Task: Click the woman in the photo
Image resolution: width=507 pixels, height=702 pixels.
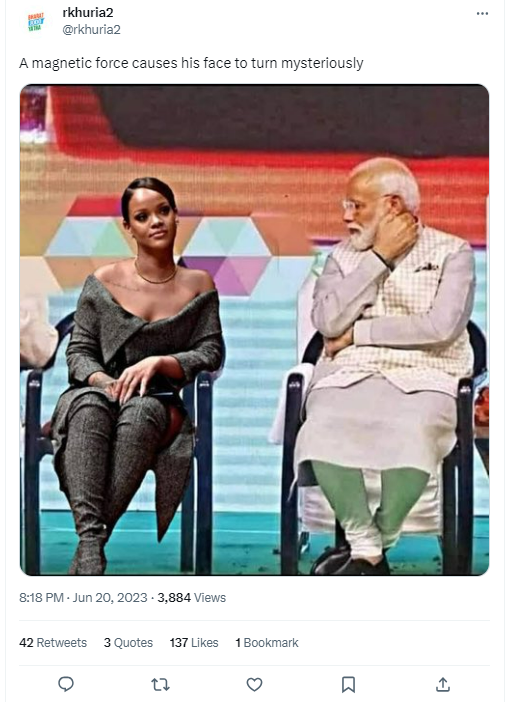Action: [x=139, y=372]
